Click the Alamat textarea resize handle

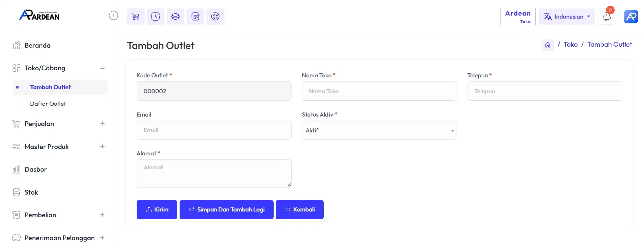point(289,185)
